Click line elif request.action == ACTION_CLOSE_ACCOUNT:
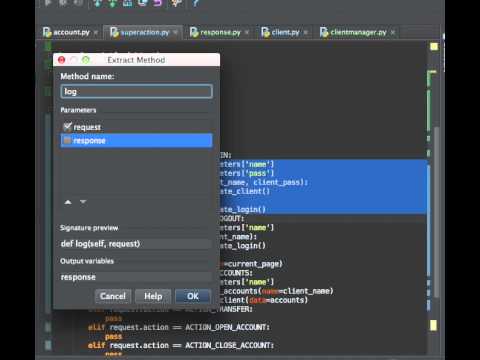Viewport: 480px width, 360px height. 181,345
